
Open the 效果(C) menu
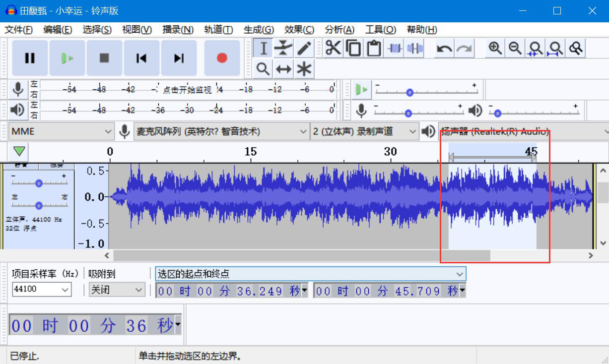[299, 30]
